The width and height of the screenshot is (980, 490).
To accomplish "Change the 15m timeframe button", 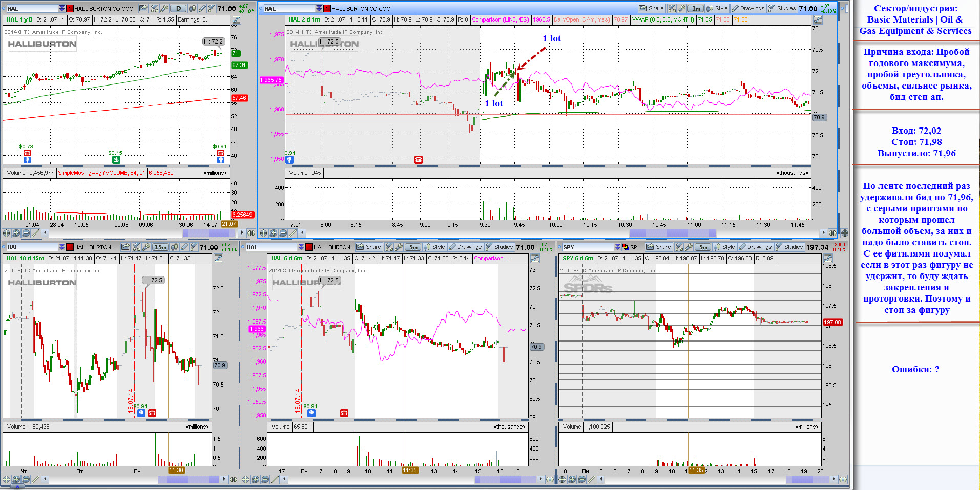I will click(160, 247).
